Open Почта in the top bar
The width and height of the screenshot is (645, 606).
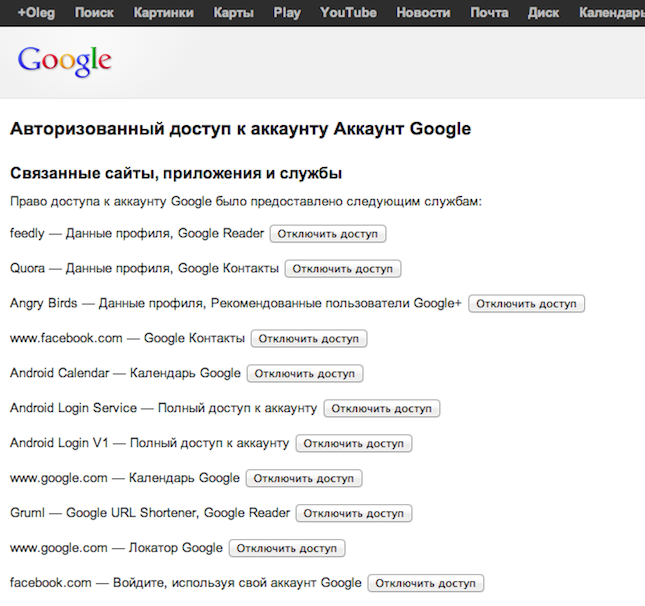click(489, 13)
